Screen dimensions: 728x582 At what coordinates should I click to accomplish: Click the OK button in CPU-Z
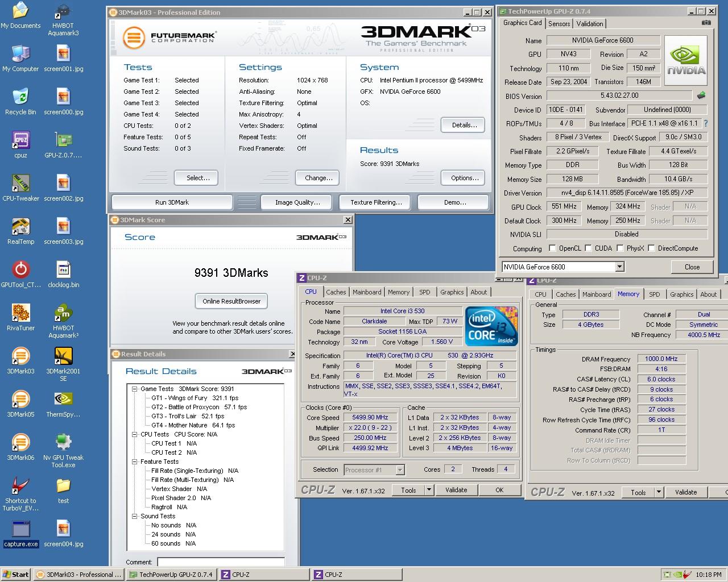click(x=499, y=490)
